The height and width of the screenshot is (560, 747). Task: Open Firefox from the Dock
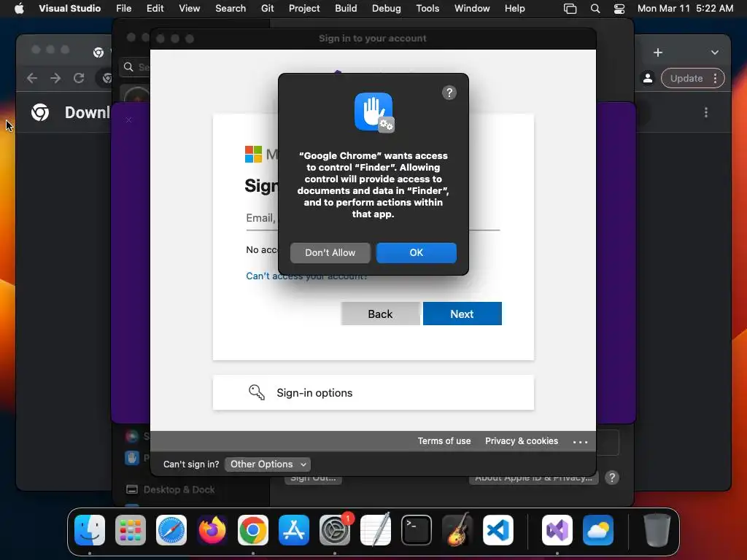212,530
